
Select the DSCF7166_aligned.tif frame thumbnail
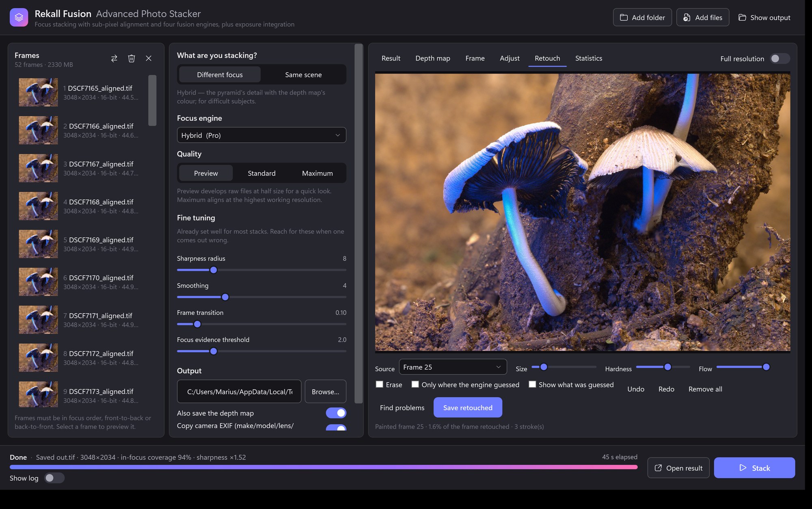[38, 130]
